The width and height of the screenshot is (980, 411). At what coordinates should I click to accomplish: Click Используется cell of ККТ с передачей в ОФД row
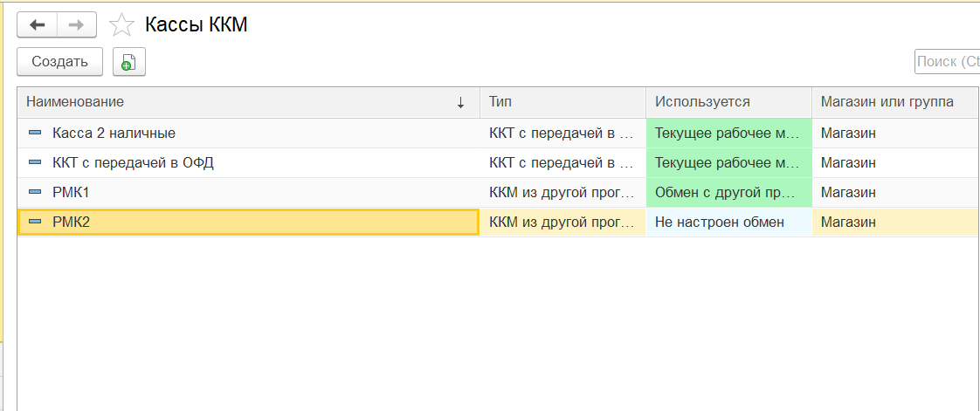pyautogui.click(x=729, y=162)
